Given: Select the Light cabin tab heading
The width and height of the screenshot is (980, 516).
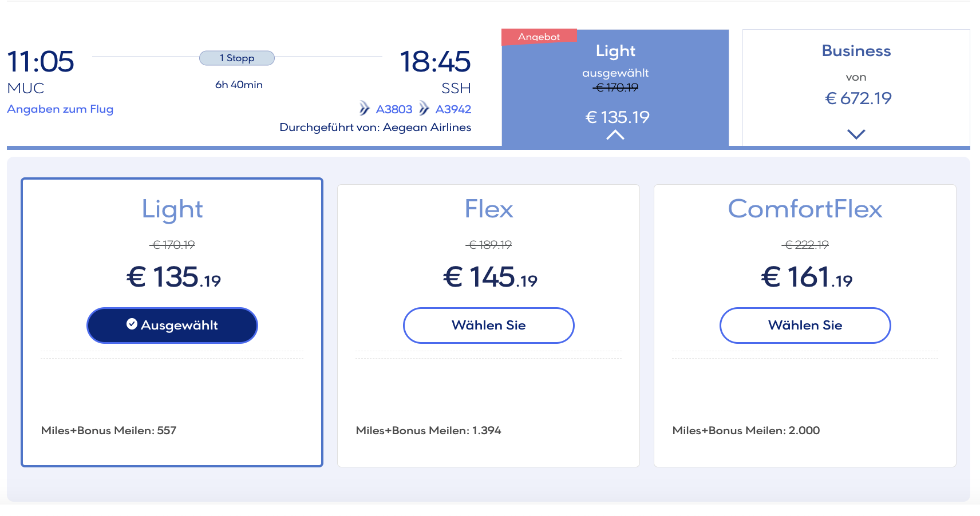Looking at the screenshot, I should click(615, 51).
